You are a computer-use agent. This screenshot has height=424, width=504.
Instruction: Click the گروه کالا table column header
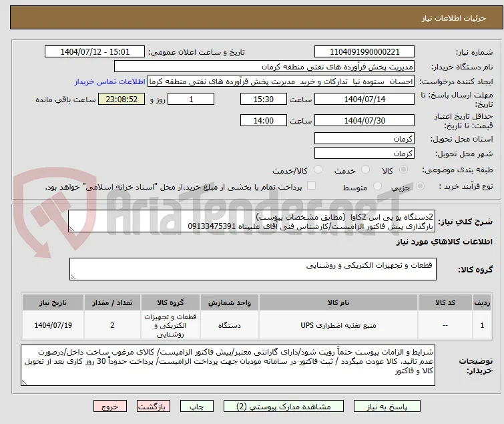[x=170, y=302]
